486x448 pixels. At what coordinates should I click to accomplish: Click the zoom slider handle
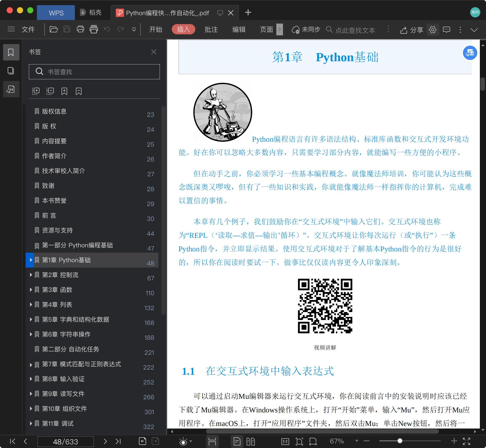pos(400,441)
